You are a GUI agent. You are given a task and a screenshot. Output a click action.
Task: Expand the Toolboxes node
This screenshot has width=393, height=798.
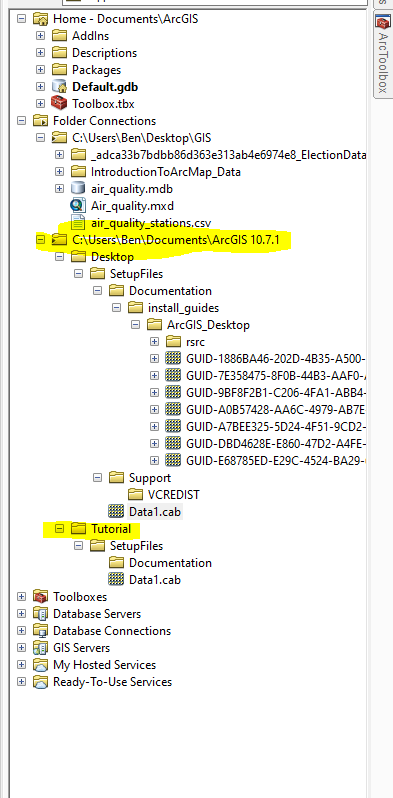[21, 596]
